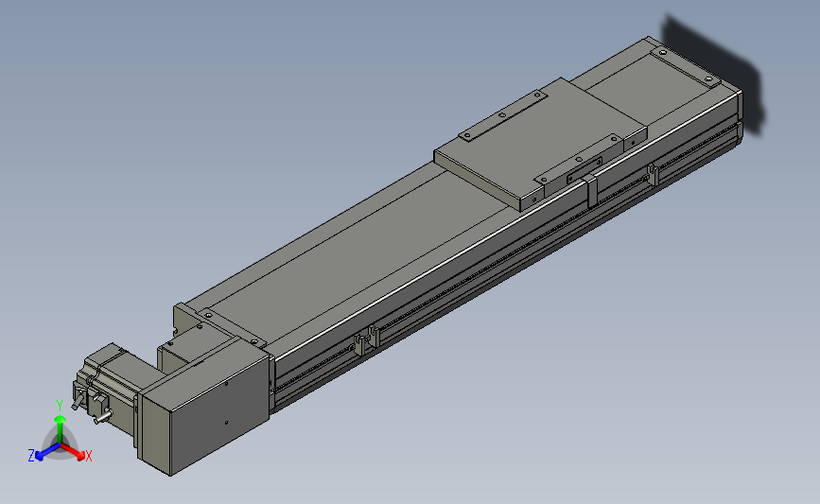Select the far end plate with two screw holes
The height and width of the screenshot is (504, 820).
click(x=685, y=66)
